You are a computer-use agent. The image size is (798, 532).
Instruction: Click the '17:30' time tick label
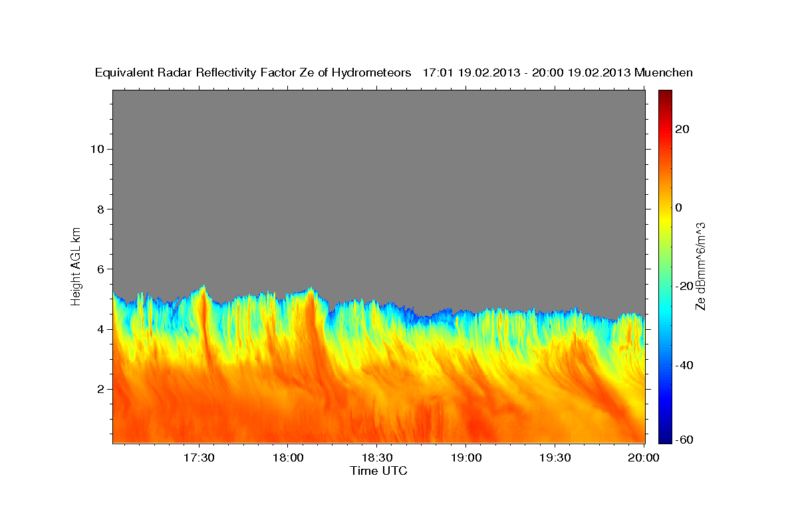[198, 458]
